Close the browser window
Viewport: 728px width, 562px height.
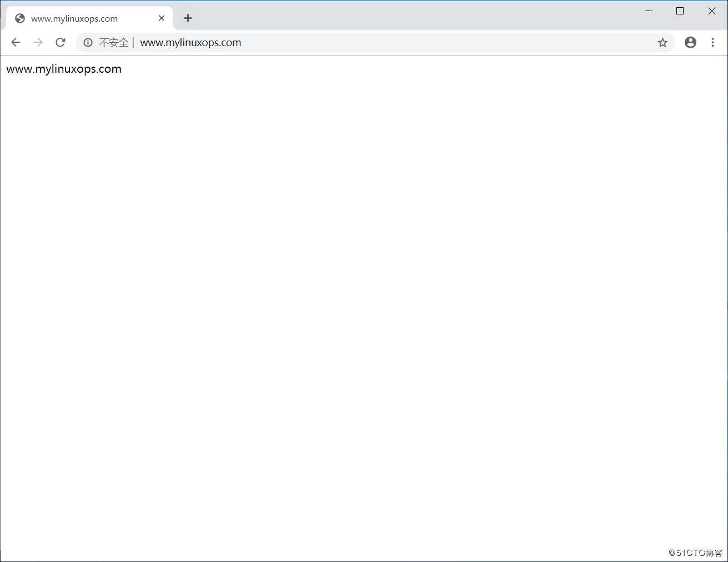(712, 11)
